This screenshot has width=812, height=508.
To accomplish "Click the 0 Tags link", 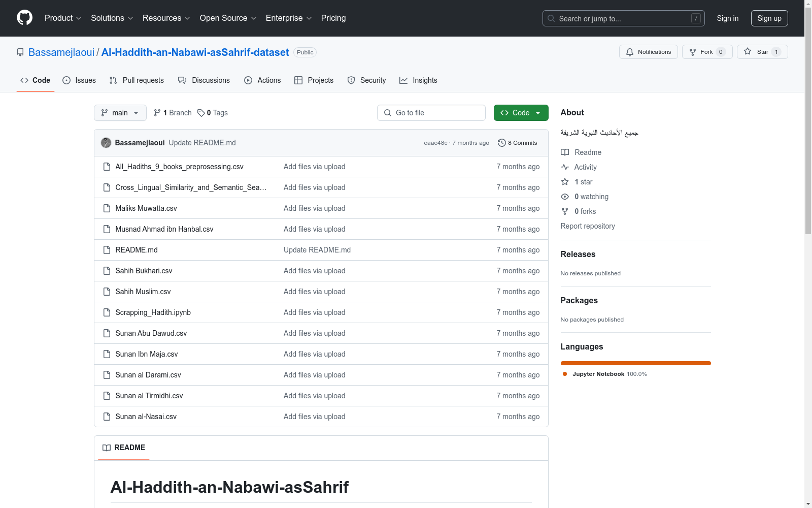I will tap(213, 113).
